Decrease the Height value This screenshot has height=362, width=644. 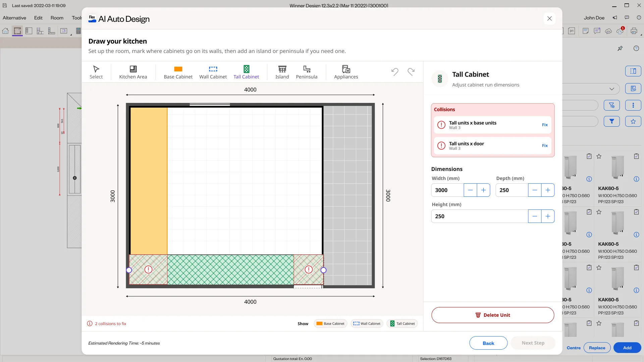[535, 216]
